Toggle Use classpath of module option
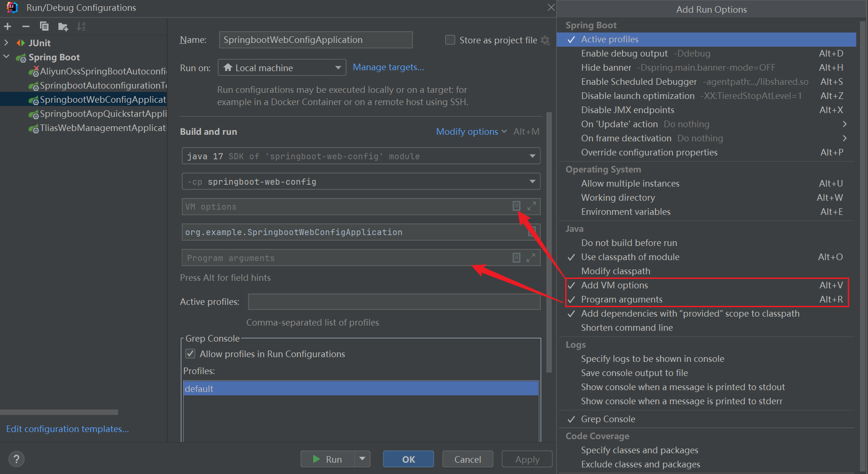The image size is (868, 474). [706, 257]
